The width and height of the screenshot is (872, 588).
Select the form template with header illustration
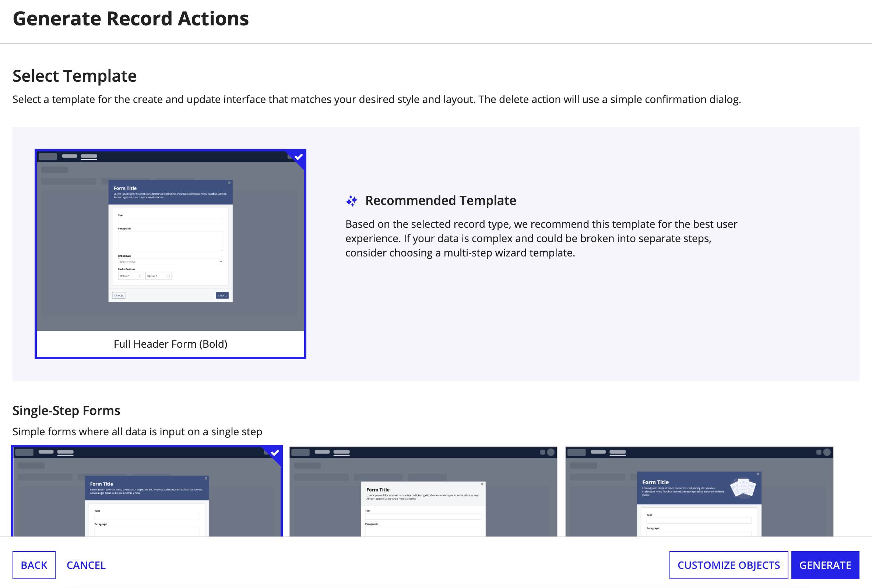click(x=699, y=491)
